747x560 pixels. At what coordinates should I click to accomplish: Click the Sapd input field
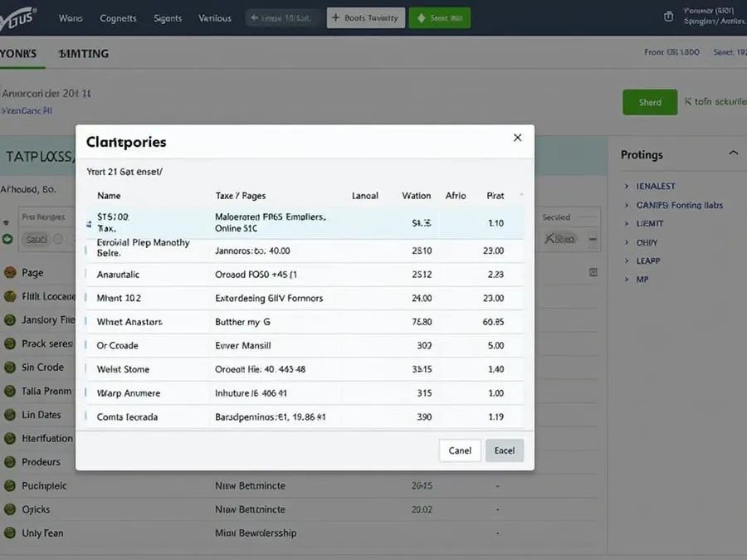click(x=37, y=239)
